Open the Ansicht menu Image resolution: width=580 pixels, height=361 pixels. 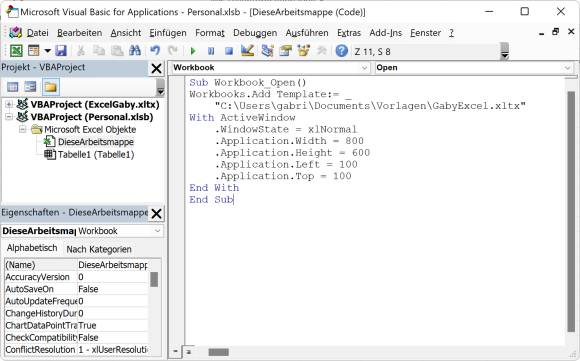click(125, 33)
